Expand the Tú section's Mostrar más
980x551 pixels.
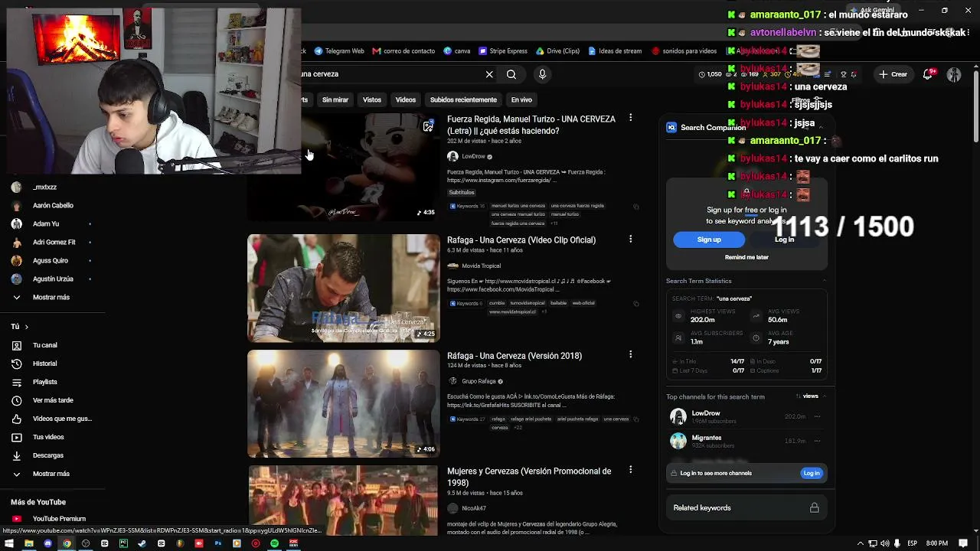click(52, 474)
